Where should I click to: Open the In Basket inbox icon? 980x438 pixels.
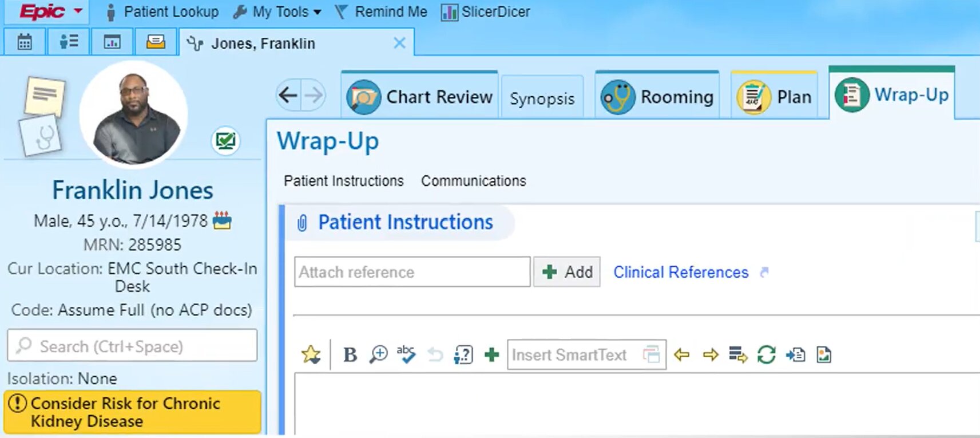156,42
